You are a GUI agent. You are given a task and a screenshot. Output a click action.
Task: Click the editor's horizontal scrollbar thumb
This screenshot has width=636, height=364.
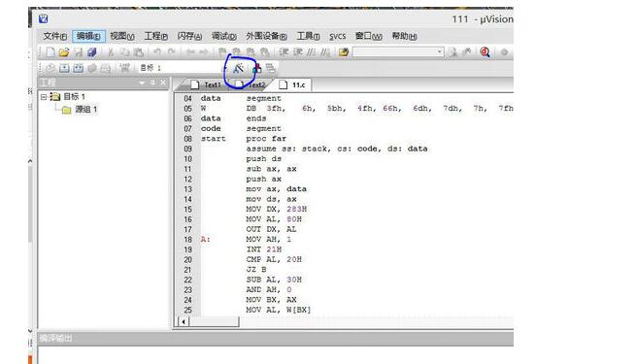point(214,322)
